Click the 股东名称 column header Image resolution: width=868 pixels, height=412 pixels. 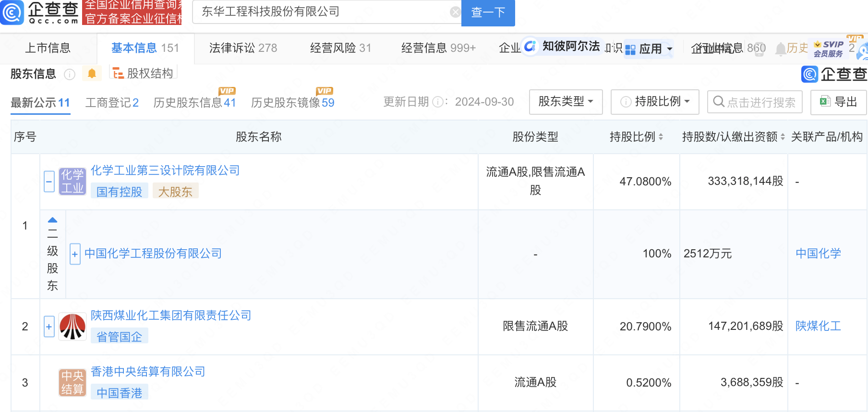click(259, 137)
